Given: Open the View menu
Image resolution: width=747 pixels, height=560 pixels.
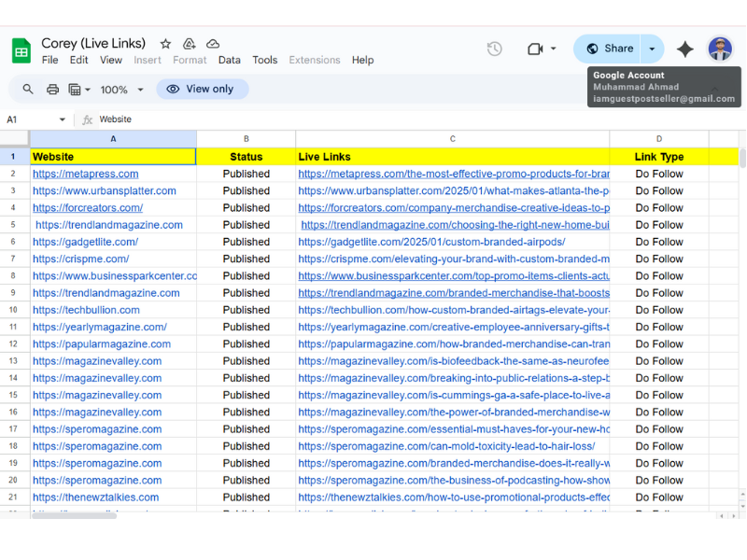Looking at the screenshot, I should click(111, 60).
